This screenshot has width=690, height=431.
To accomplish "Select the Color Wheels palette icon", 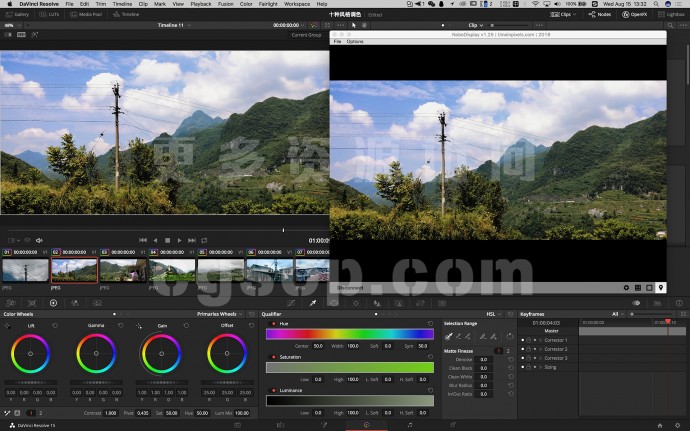I will click(x=53, y=303).
